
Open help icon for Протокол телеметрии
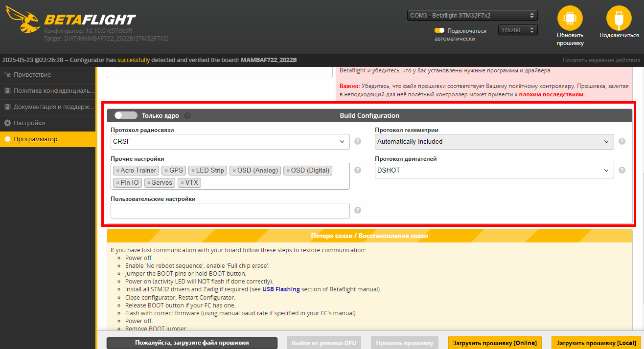(x=622, y=141)
